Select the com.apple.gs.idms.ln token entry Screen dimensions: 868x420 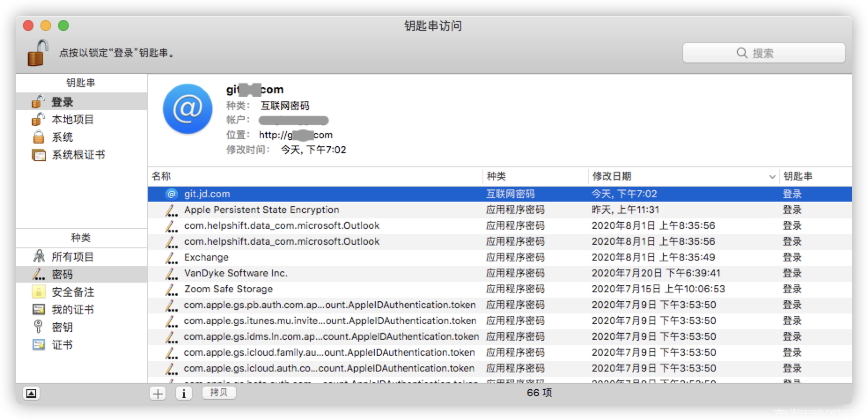pyautogui.click(x=500, y=336)
